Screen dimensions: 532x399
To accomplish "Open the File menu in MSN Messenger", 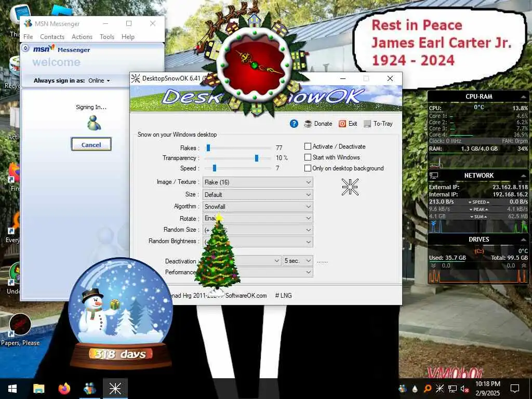I will tap(28, 37).
